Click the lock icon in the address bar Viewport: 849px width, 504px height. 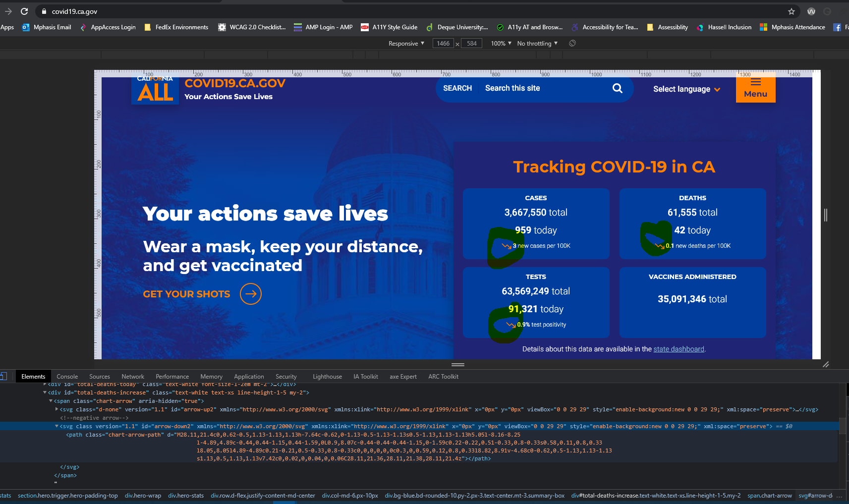pyautogui.click(x=44, y=11)
